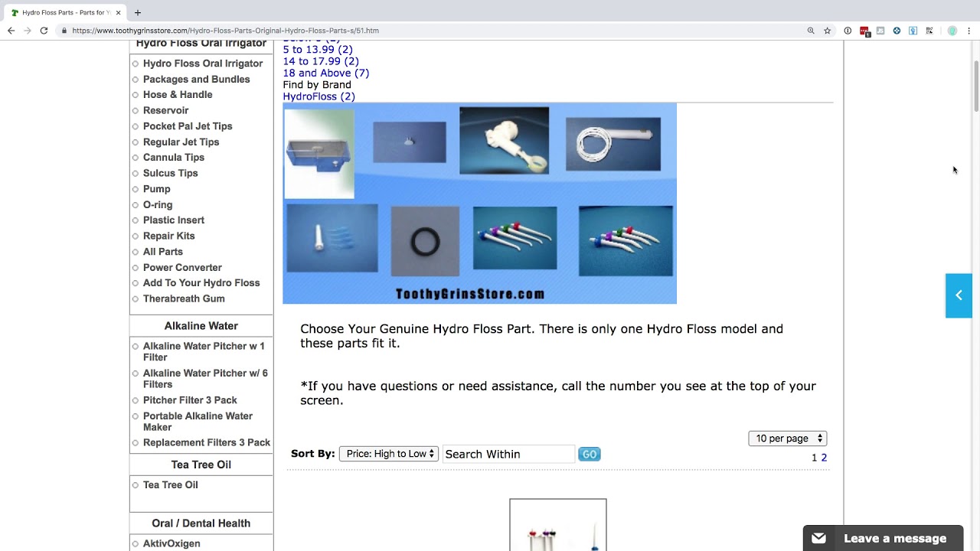Open Hydro Floss Oral Irrigator category
Image resolution: width=980 pixels, height=551 pixels.
203,64
